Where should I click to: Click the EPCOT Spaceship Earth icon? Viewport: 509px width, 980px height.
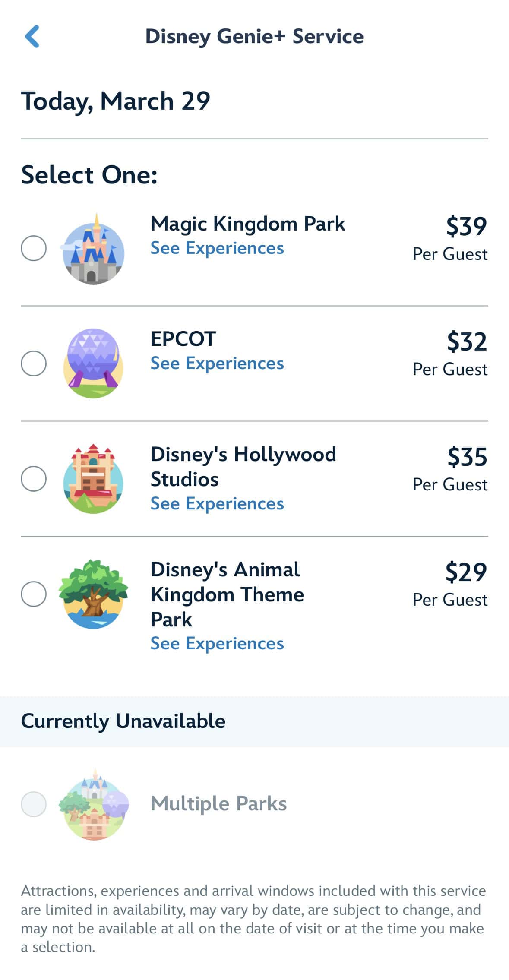[93, 363]
